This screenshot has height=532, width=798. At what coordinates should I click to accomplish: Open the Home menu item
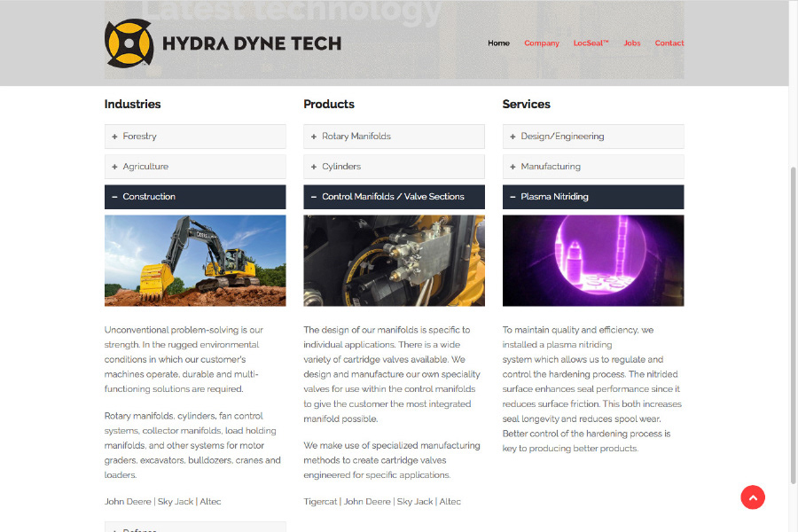tap(498, 43)
